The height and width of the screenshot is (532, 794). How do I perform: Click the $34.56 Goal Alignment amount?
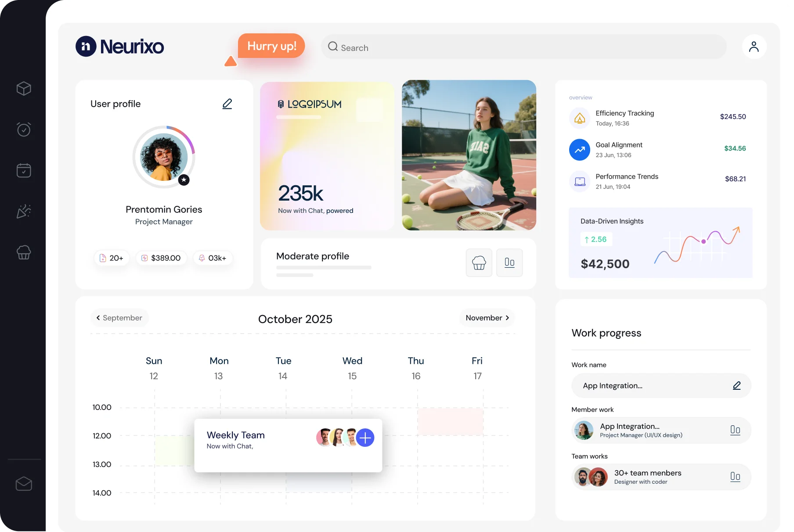click(x=735, y=148)
